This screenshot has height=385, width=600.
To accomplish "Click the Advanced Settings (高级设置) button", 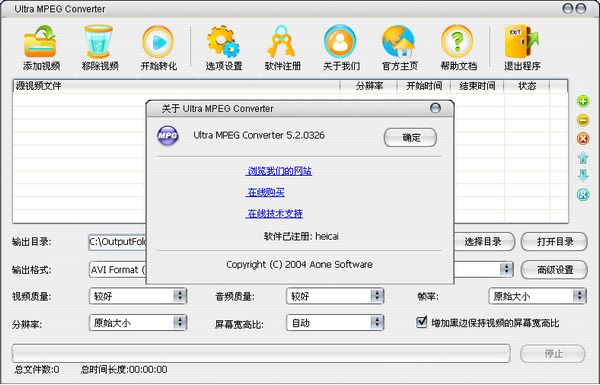I will click(x=554, y=270).
